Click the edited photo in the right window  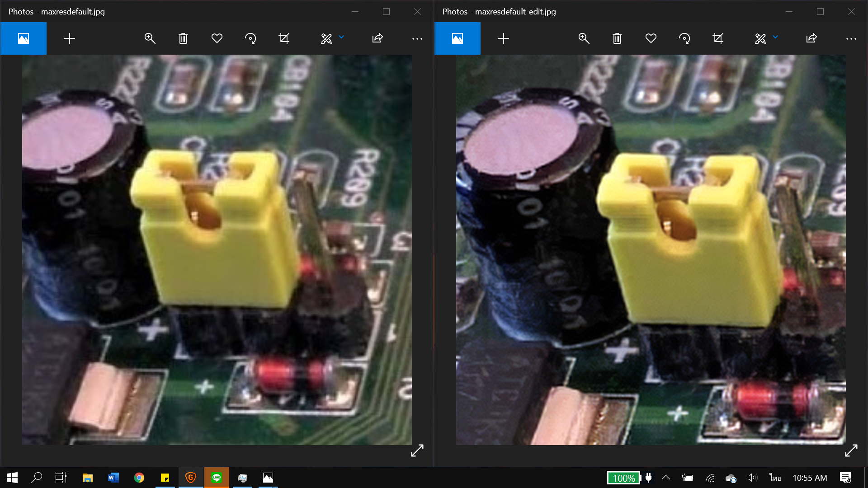651,250
